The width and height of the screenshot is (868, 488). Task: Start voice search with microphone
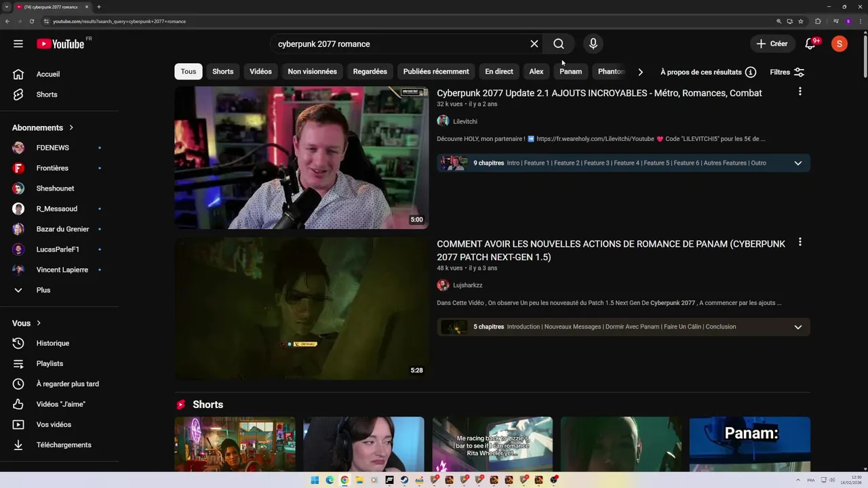(593, 44)
